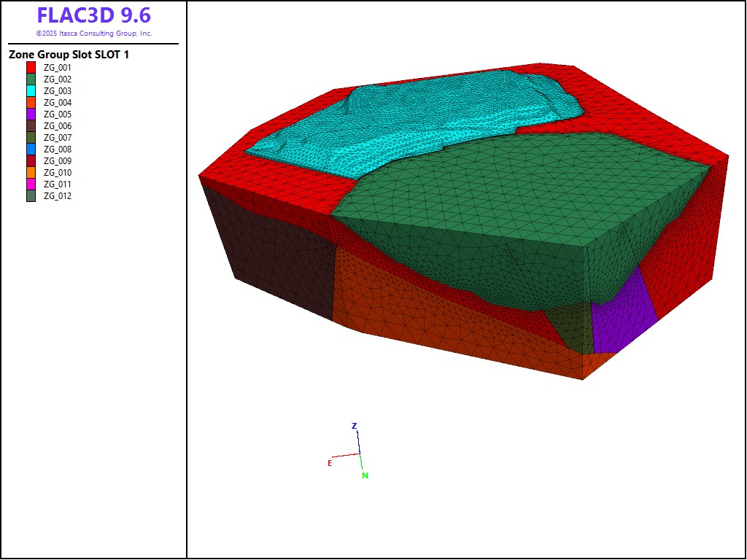Click the cyan ZG_003 color swatch
Screen dimensions: 747x560
(31, 91)
